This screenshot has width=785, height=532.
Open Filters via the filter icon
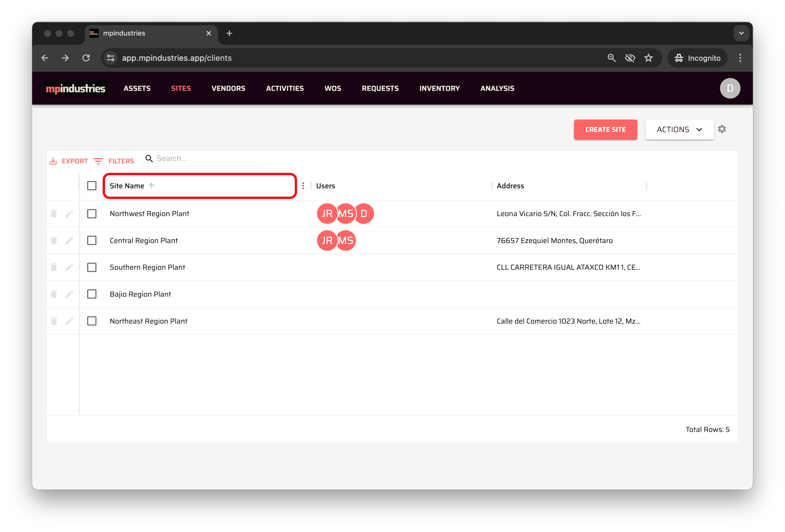98,161
